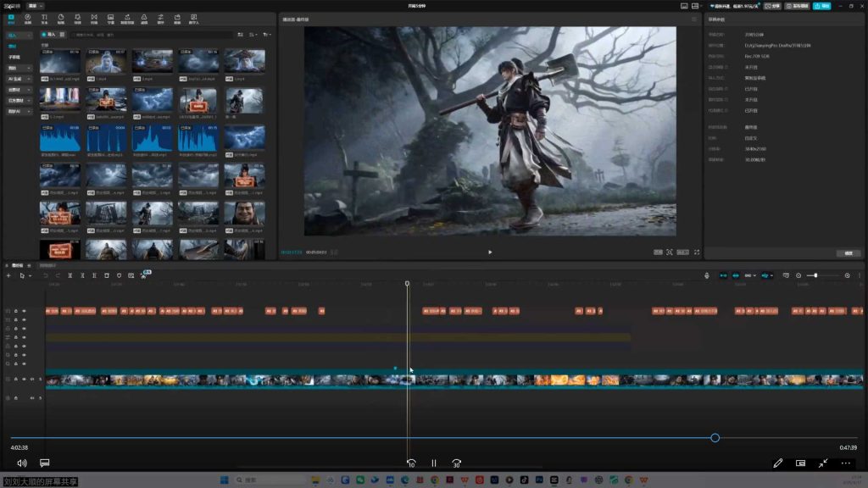This screenshot has width=868, height=488.
Task: Expand the 我的 sidebar category
Action: click(19, 68)
